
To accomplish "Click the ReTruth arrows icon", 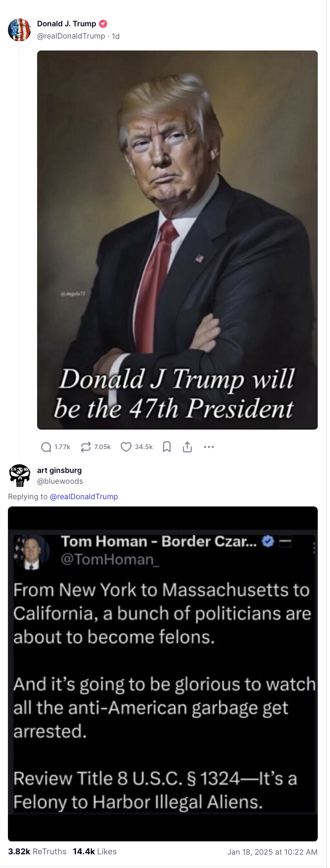I will pos(86,447).
